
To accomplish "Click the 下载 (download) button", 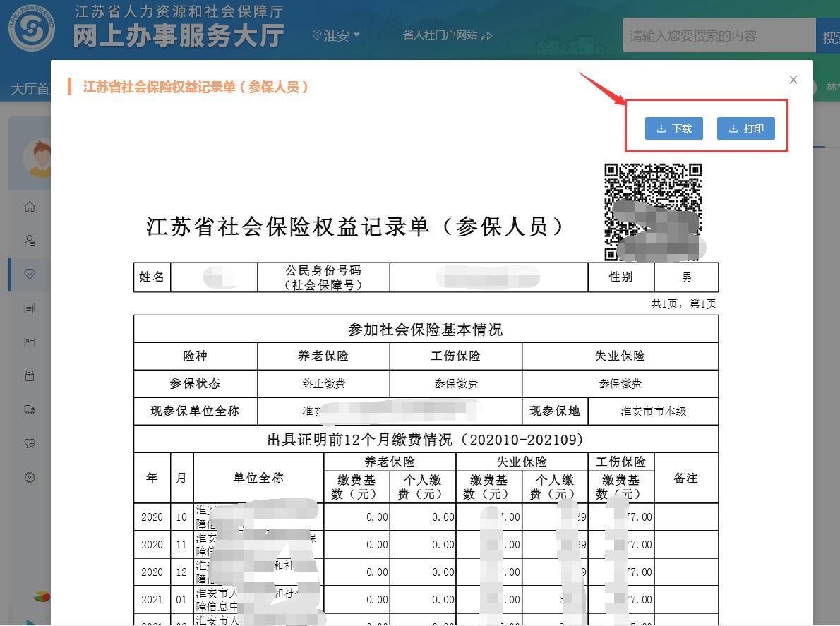I will click(673, 128).
